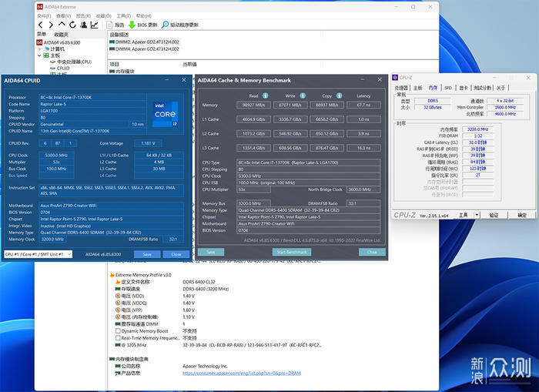Open the CPU #1 / Core #1 dropdown
The height and width of the screenshot is (392, 539).
coord(38,254)
